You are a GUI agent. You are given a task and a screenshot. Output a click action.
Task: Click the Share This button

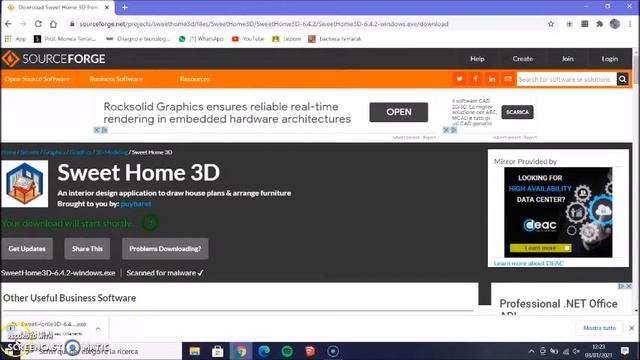(x=87, y=249)
